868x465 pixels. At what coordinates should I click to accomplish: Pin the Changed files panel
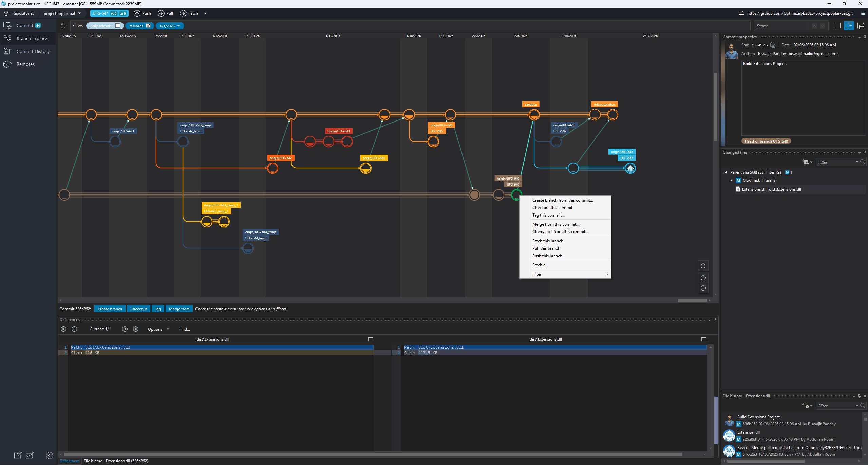865,152
